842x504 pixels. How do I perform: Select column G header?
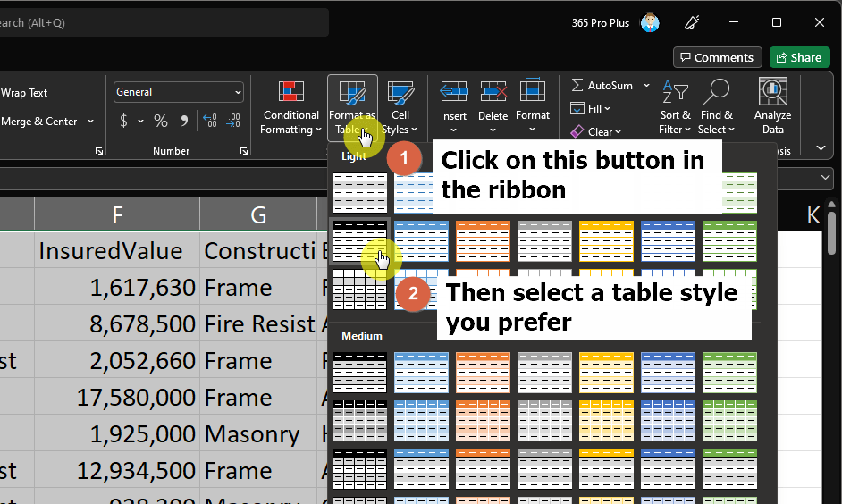click(x=258, y=214)
